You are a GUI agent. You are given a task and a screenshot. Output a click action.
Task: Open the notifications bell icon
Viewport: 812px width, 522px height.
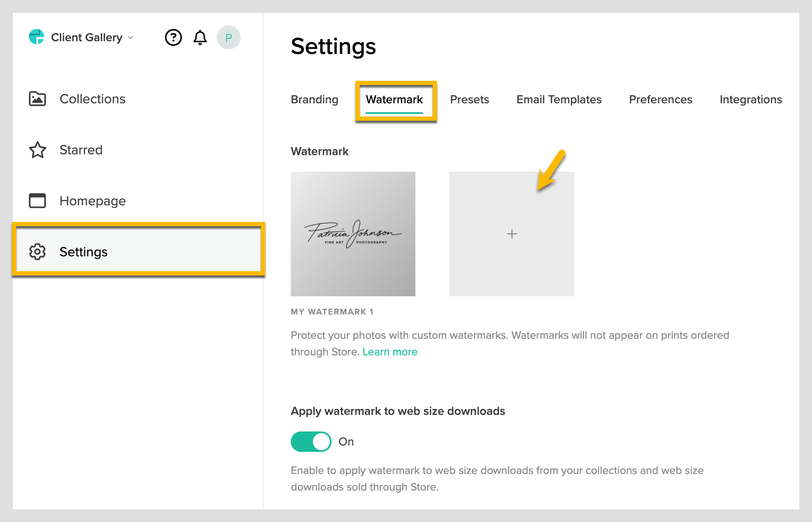click(200, 37)
